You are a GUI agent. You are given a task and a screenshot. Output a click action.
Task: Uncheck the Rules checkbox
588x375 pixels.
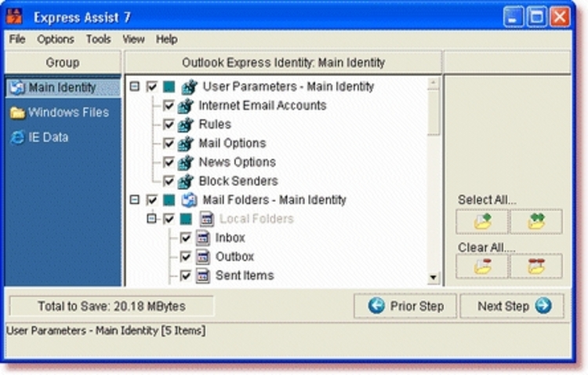coord(169,124)
